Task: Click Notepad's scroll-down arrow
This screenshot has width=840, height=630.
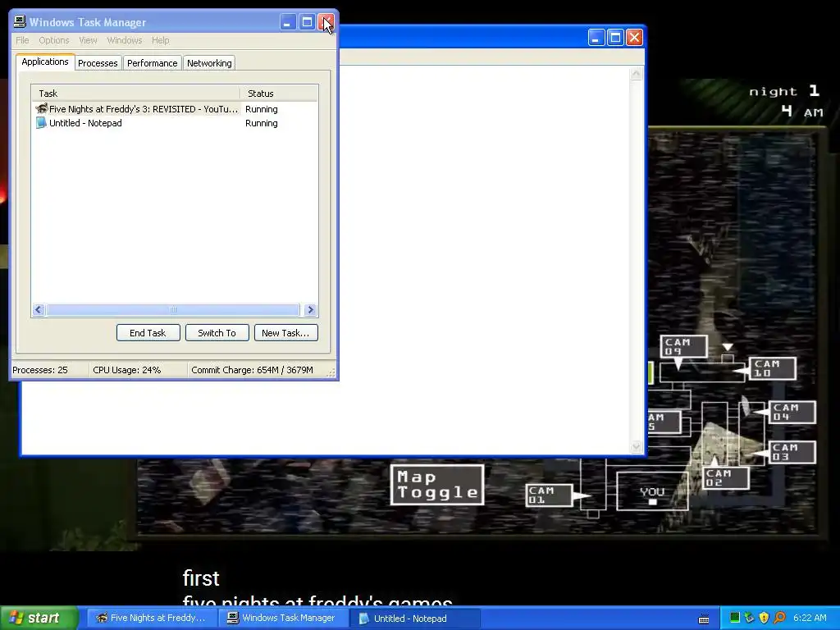Action: coord(636,446)
